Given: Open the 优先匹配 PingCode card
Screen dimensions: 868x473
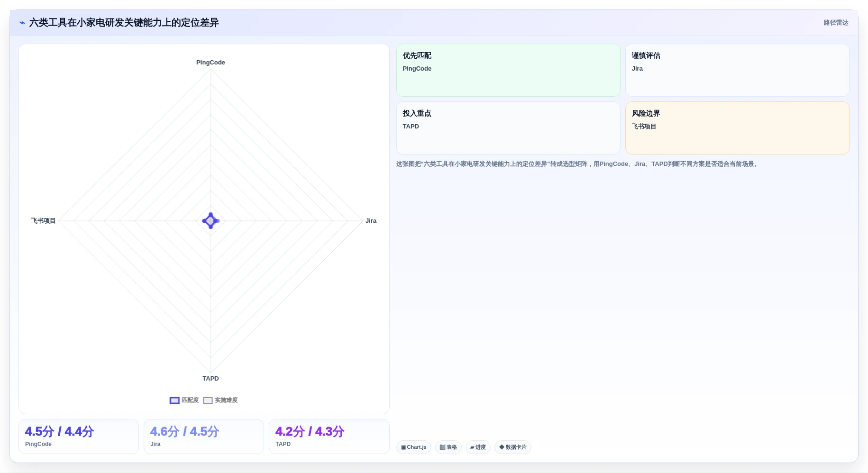Looking at the screenshot, I should tap(508, 70).
